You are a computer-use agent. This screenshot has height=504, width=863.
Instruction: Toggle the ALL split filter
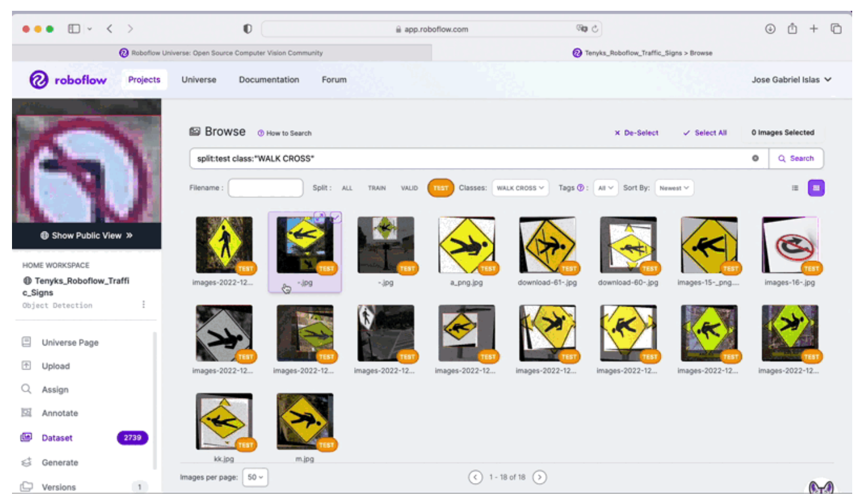pos(347,188)
